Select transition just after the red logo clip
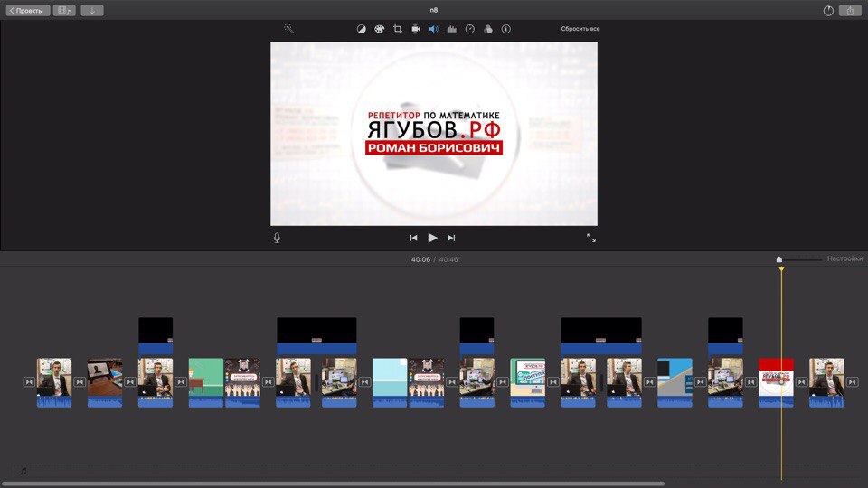The image size is (868, 488). 802,382
